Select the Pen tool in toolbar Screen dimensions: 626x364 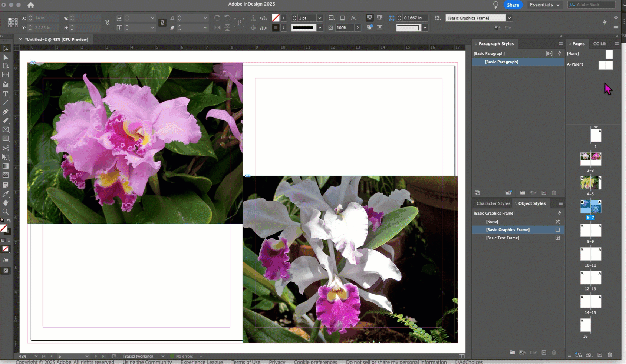tap(6, 112)
